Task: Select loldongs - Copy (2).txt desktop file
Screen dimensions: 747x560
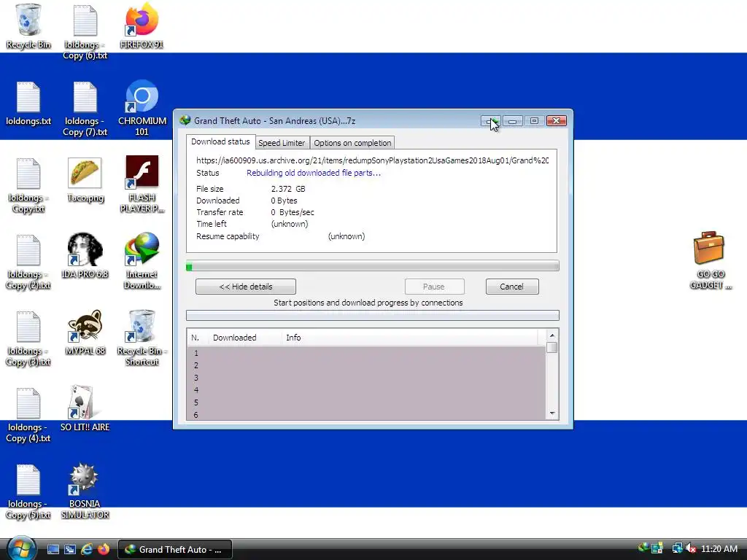Action: point(28,262)
